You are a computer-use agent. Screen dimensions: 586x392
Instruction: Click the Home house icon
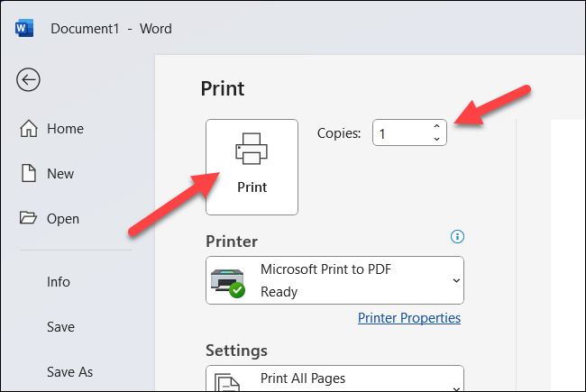(28, 129)
